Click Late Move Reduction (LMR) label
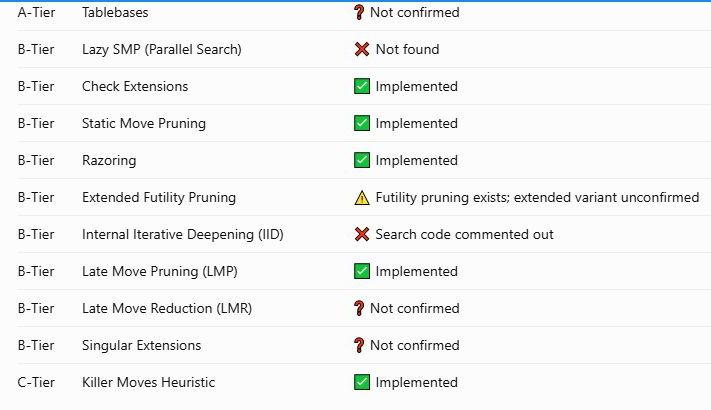The width and height of the screenshot is (711, 410). point(167,308)
